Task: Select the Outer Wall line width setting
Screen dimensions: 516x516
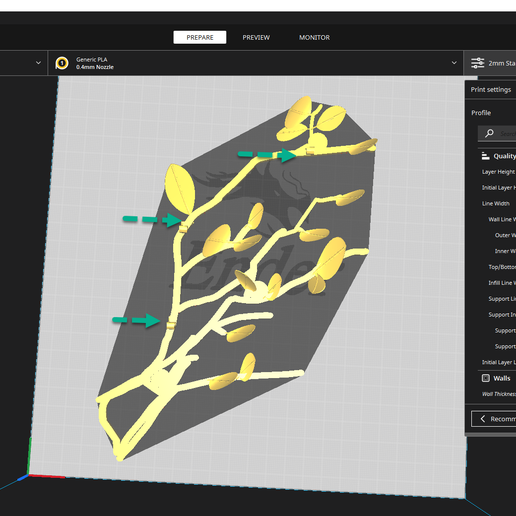Action: click(505, 235)
